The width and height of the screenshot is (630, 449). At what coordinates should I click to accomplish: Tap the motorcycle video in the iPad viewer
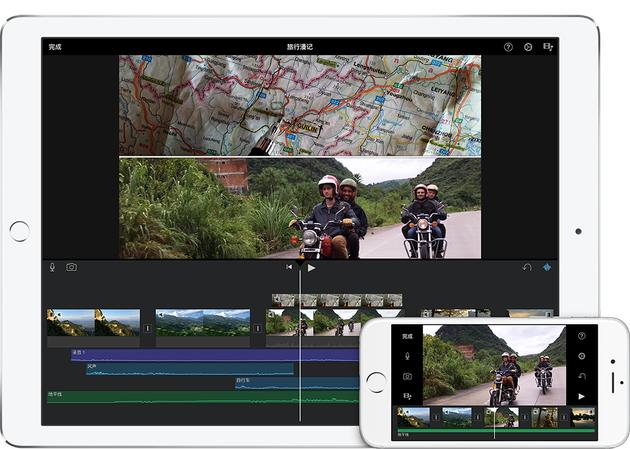[x=300, y=208]
